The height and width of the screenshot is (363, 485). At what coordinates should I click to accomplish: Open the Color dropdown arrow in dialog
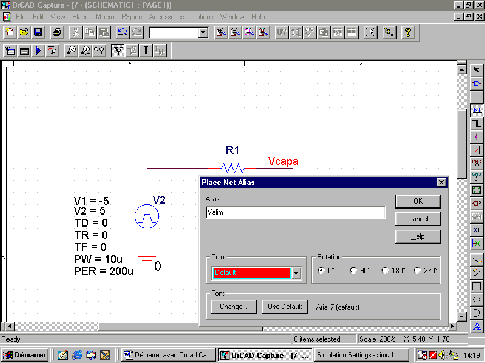coord(296,273)
